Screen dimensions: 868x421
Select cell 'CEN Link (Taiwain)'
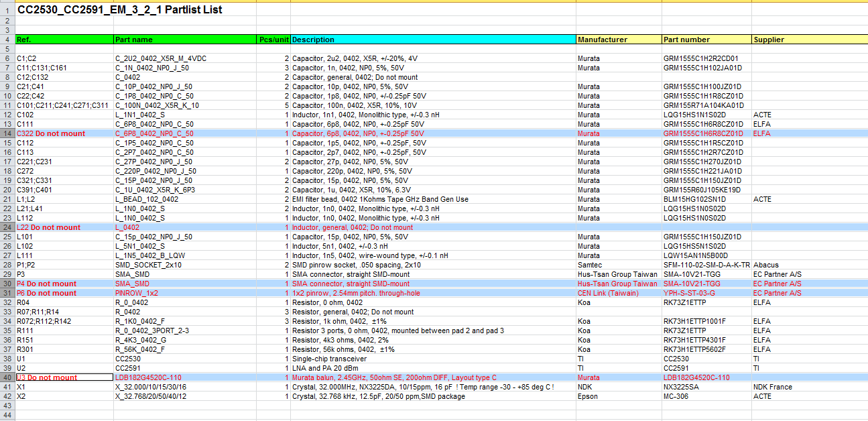pos(619,293)
